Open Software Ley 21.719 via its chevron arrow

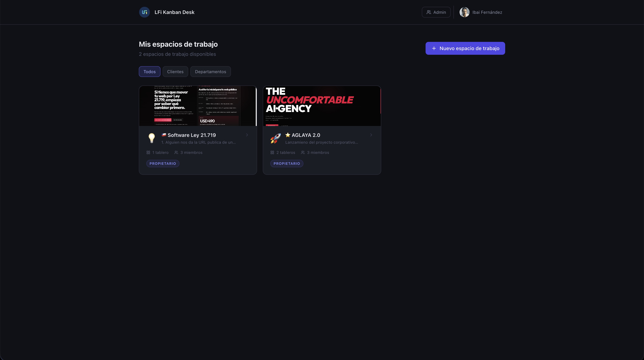pos(247,135)
